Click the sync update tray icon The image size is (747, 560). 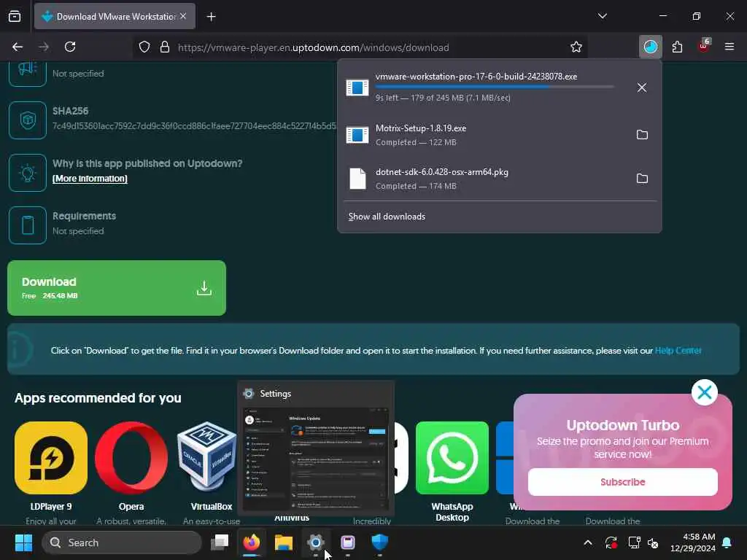click(x=611, y=542)
